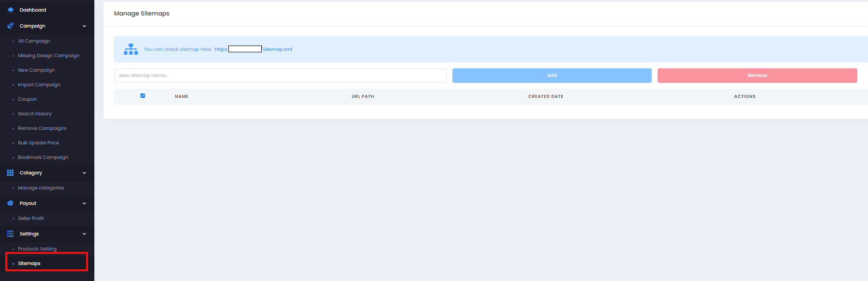Click the red Remove button
This screenshot has height=281, width=868.
click(x=757, y=76)
